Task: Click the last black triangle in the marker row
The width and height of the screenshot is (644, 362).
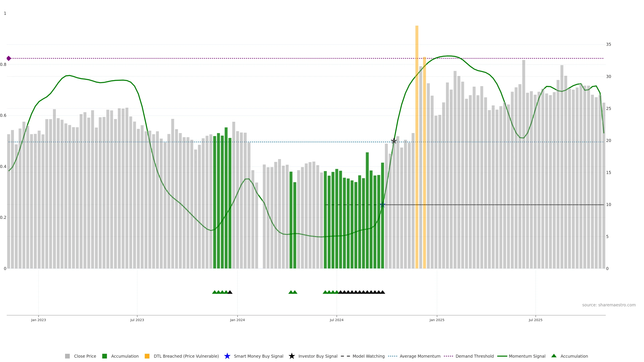Action: point(383,292)
